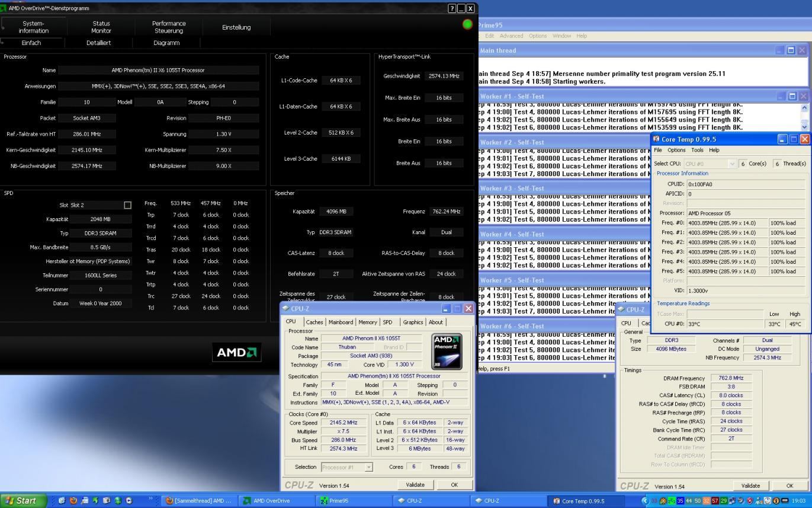Select the Diagramm sub-tab
The image size is (812, 508).
pos(166,43)
